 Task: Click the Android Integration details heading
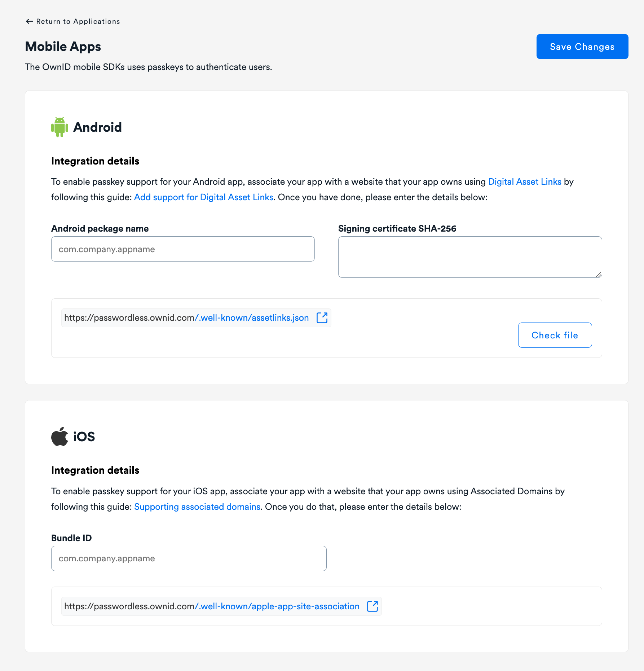(x=95, y=161)
